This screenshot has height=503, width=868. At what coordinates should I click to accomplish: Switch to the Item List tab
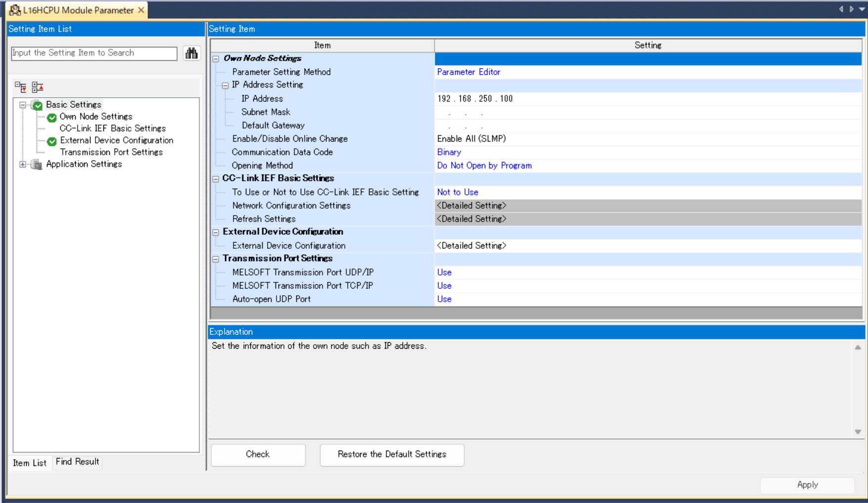tap(30, 463)
